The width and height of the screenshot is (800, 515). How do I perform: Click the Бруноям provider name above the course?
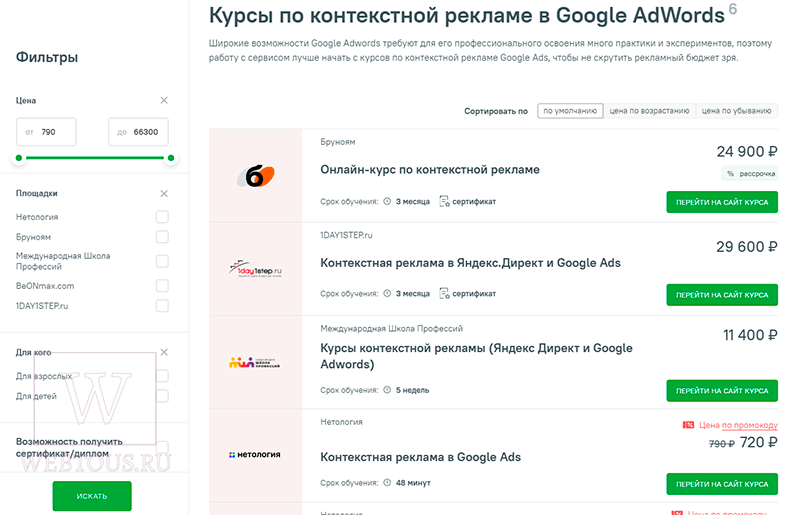point(338,142)
